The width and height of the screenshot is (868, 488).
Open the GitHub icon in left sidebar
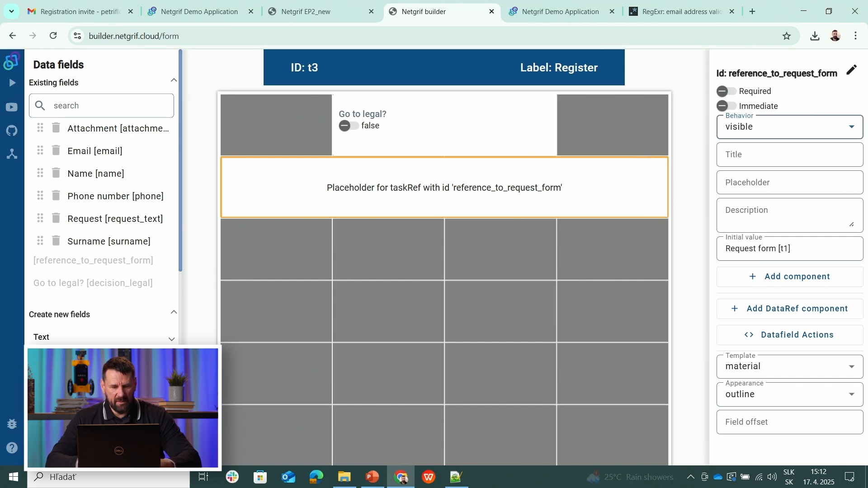pos(12,131)
